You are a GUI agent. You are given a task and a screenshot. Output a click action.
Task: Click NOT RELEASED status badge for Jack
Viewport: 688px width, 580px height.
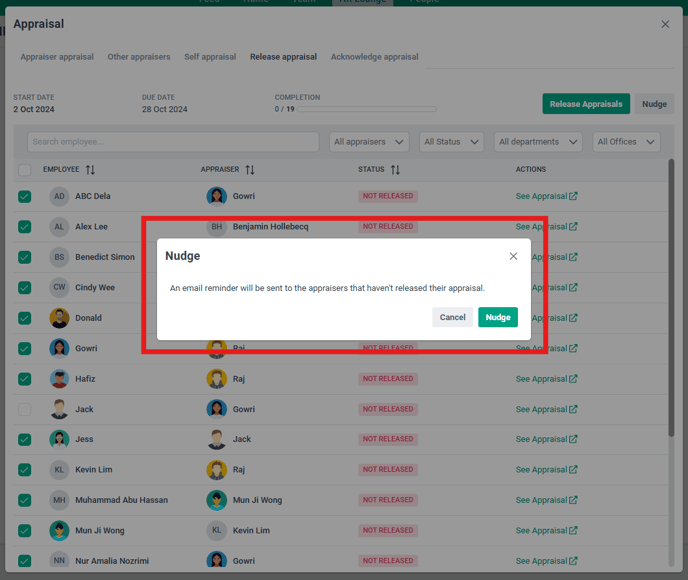[x=388, y=409]
